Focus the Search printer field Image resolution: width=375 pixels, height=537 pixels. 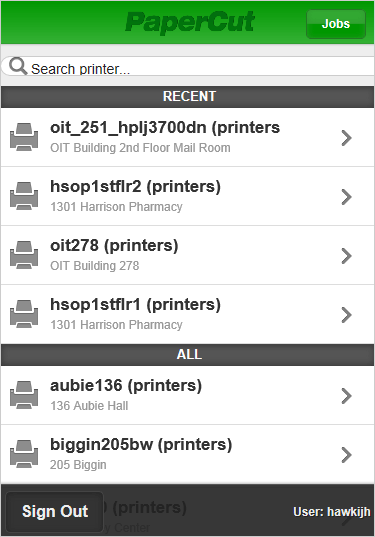point(188,66)
